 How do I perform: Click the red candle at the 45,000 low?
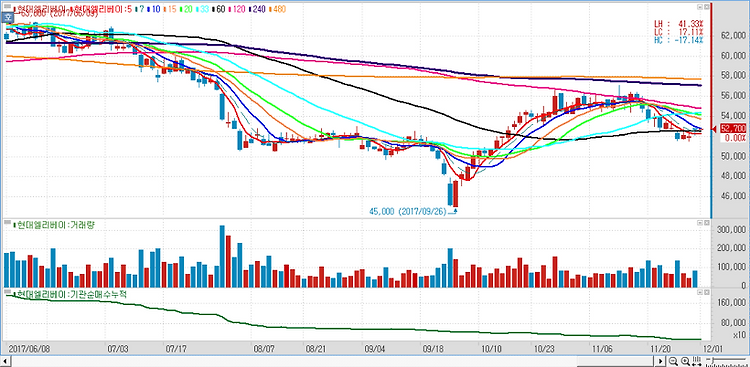[455, 194]
